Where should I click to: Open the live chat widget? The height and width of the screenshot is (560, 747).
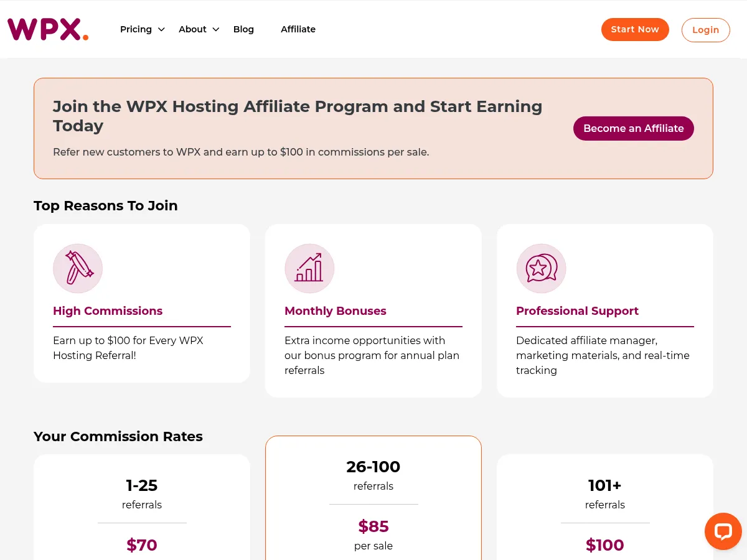(723, 531)
